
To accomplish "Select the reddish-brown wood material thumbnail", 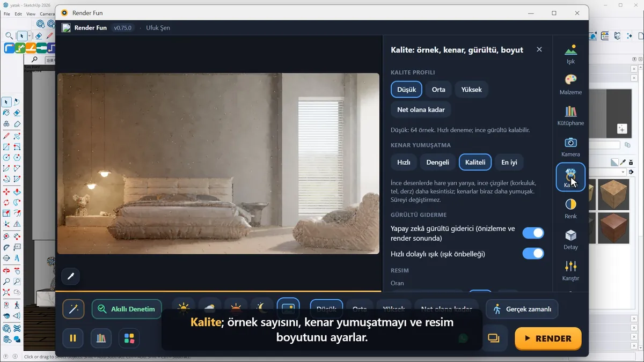I will [613, 228].
